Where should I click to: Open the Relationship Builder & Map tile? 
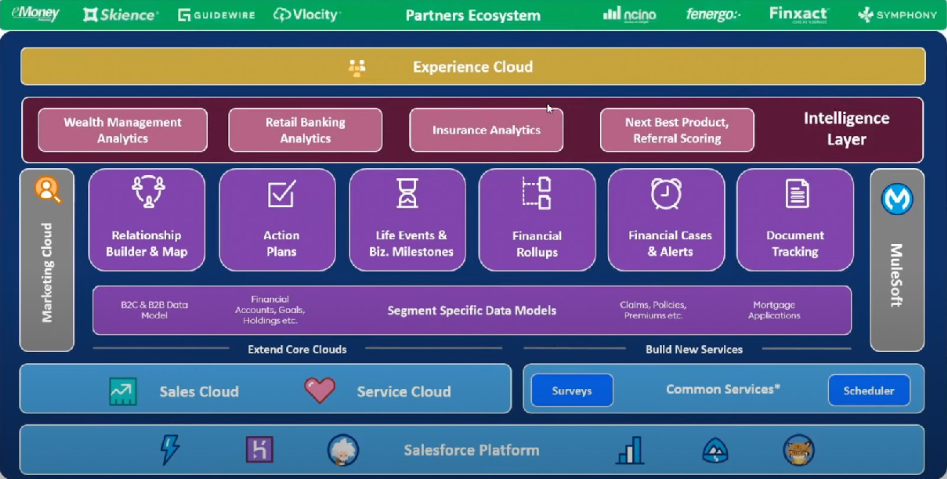point(147,220)
